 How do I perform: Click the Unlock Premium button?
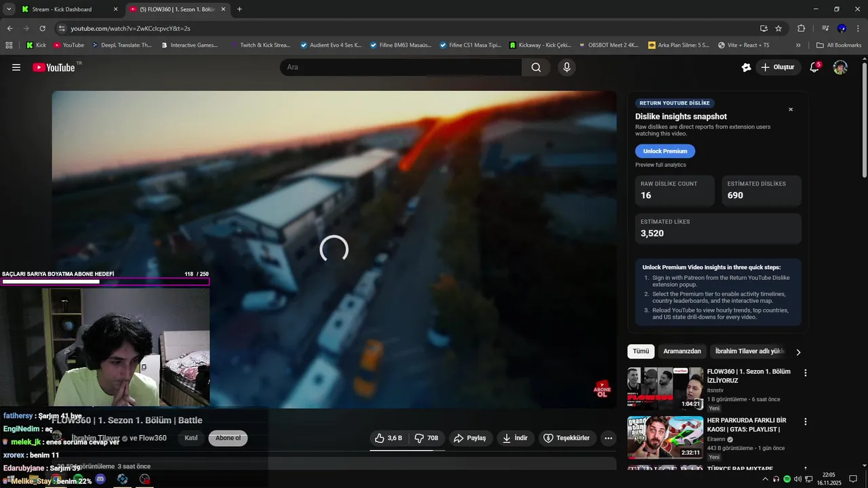(665, 151)
